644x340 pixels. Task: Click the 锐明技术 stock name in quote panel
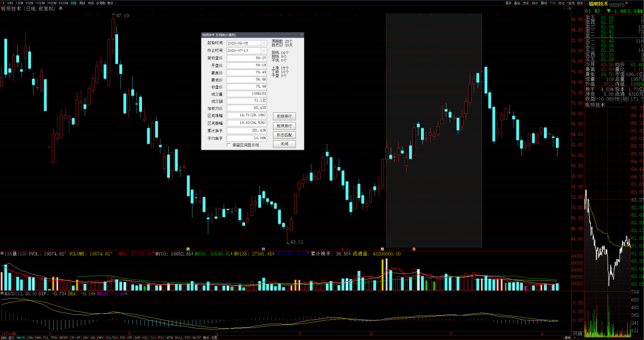(599, 4)
